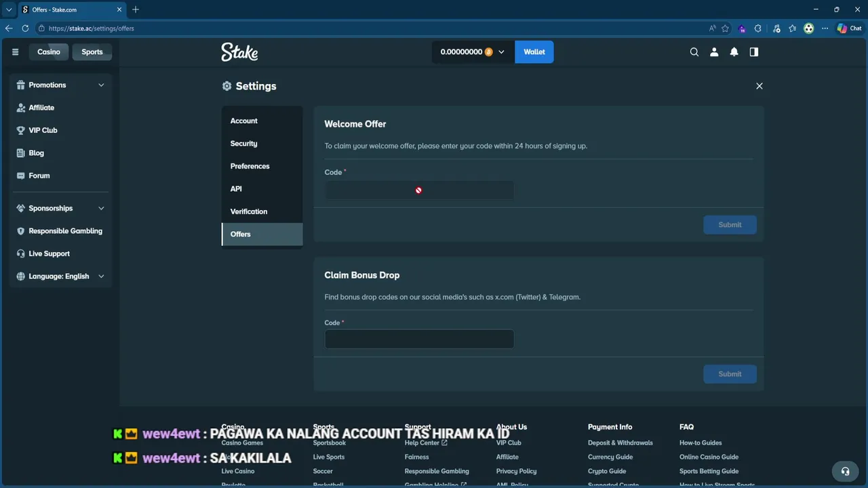Select Offers in settings menu
This screenshot has width=868, height=488.
coord(262,235)
